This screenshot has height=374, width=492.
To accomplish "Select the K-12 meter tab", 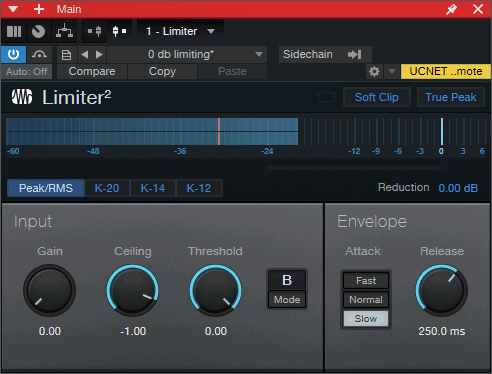I will pos(199,188).
